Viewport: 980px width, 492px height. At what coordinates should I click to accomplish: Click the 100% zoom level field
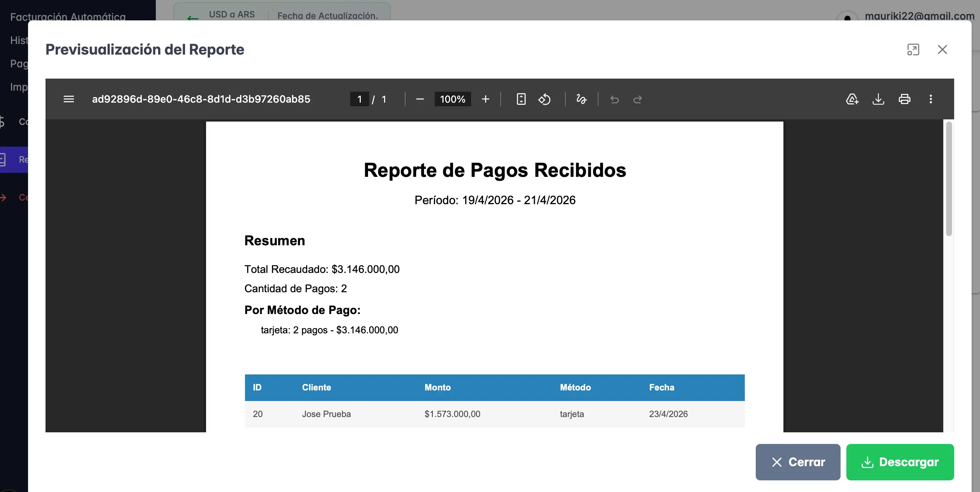453,99
